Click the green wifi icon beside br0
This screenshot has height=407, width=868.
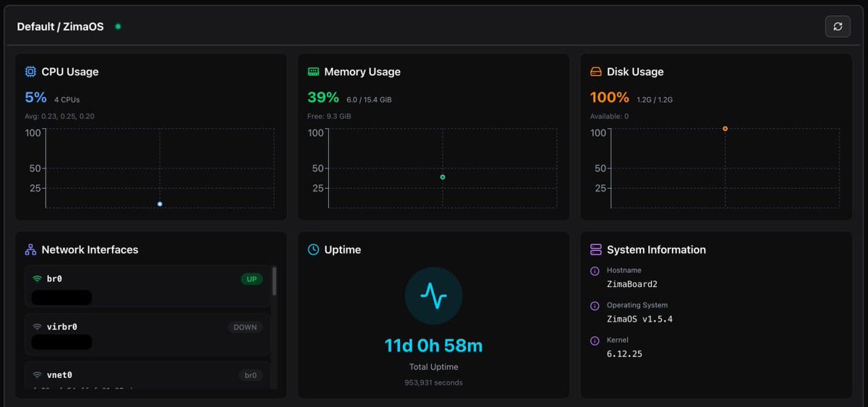pyautogui.click(x=37, y=279)
